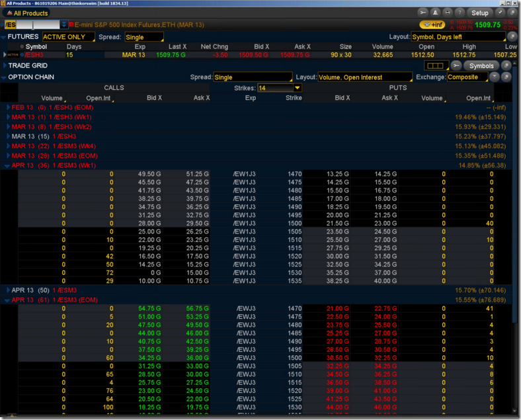This screenshot has height=420, width=521.
Task: Open the wrench icon in the Trade Grid row
Action: pyautogui.click(x=456, y=65)
